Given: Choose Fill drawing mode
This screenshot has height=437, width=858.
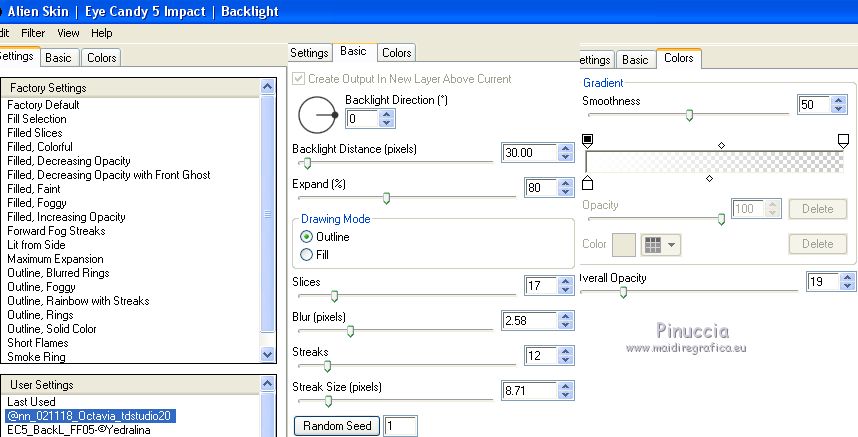Looking at the screenshot, I should click(306, 254).
